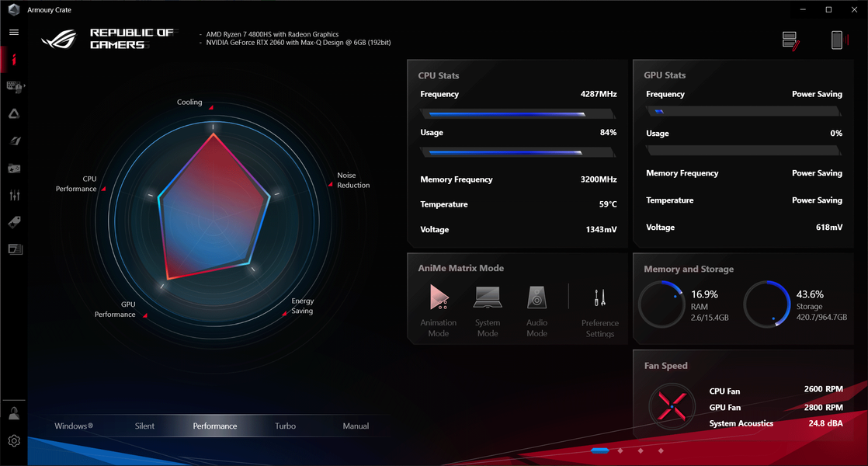
Task: Click the GPU Usage progress bar
Action: pyautogui.click(x=744, y=151)
